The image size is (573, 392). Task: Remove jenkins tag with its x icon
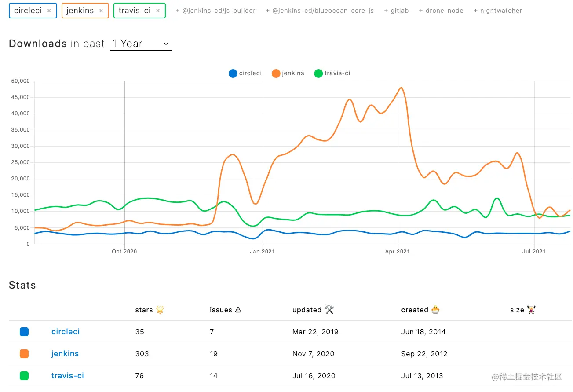coord(101,11)
